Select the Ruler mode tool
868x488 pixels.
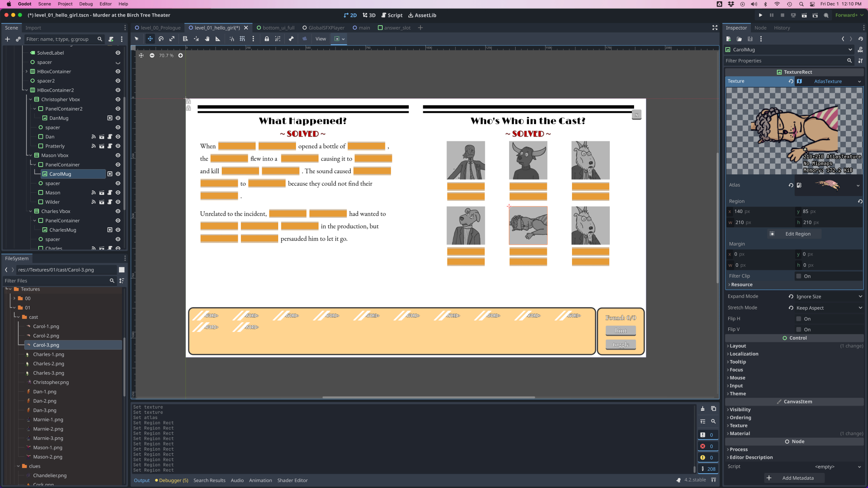(x=218, y=39)
